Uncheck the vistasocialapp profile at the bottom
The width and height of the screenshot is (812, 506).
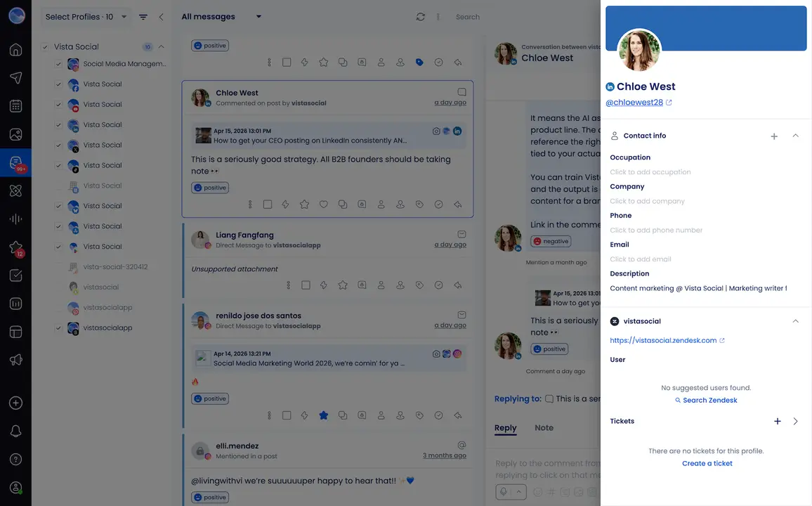pyautogui.click(x=58, y=327)
